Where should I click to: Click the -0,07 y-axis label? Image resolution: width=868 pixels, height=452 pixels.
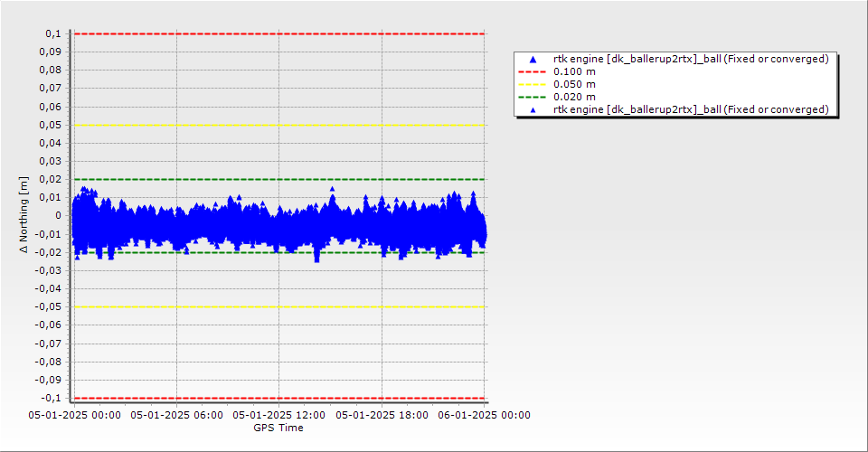click(48, 344)
